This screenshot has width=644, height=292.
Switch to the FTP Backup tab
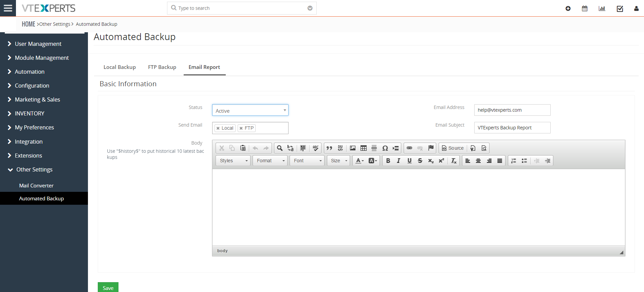162,67
